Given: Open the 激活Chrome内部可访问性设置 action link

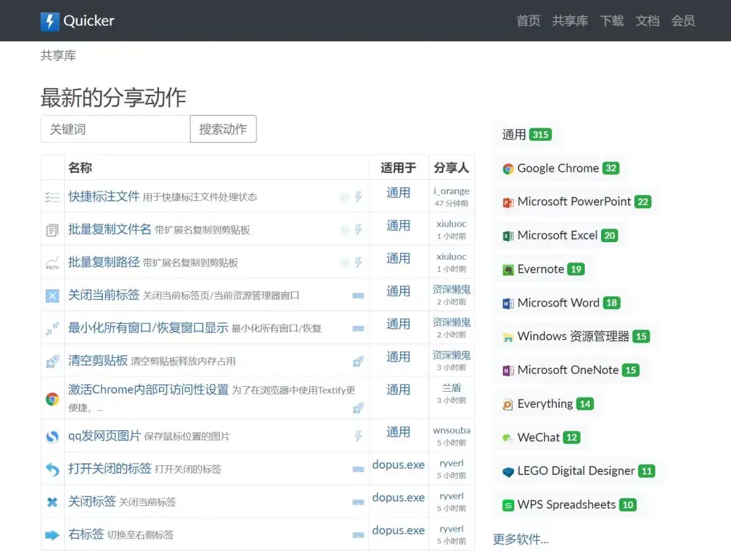Looking at the screenshot, I should click(x=148, y=390).
